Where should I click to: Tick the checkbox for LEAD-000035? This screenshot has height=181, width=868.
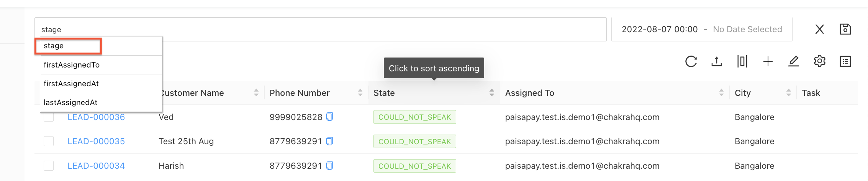click(49, 141)
